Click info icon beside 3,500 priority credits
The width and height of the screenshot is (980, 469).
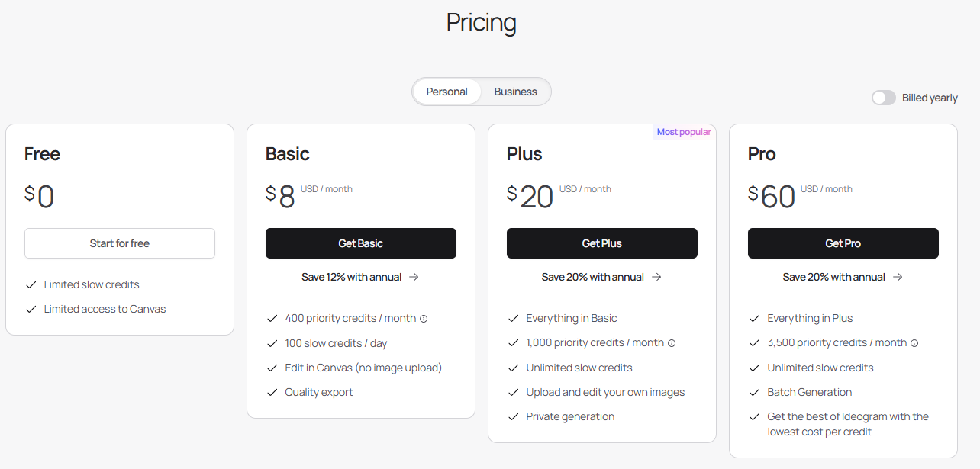tap(914, 343)
